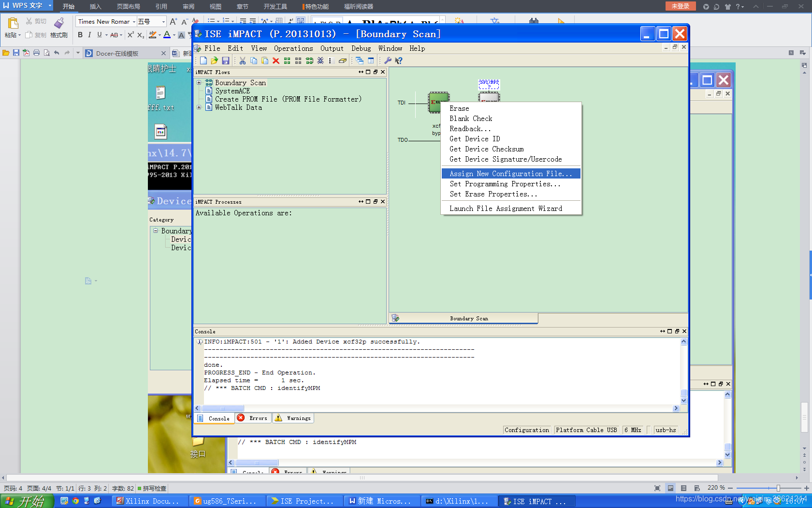
Task: Click the Tile windows icon in iMPACT toolbar
Action: click(x=371, y=60)
